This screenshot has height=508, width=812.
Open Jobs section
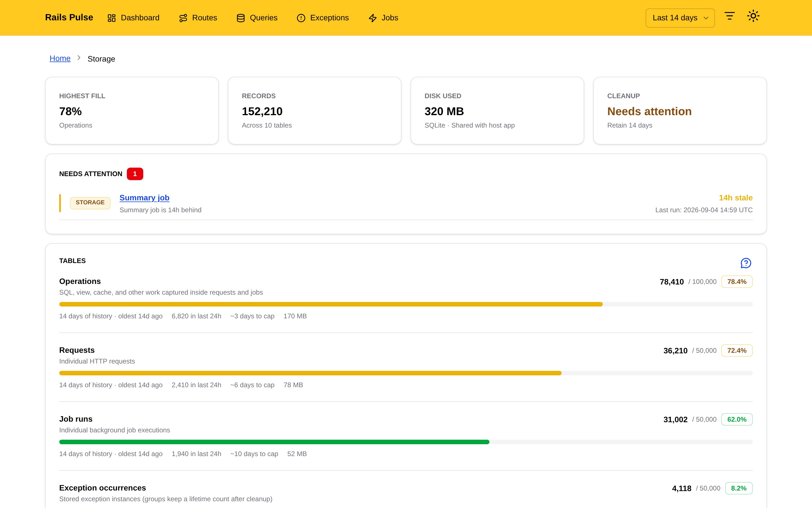point(383,18)
